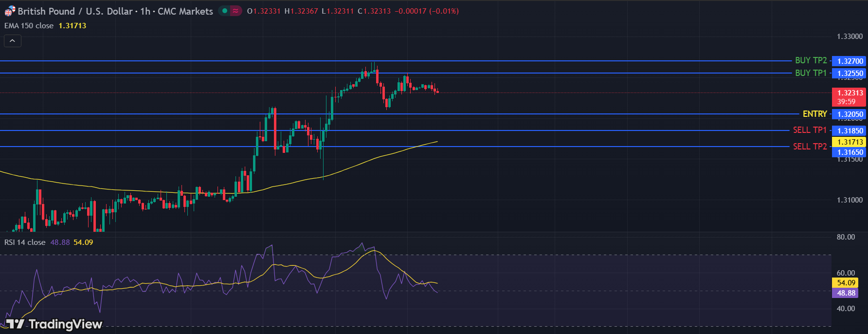The width and height of the screenshot is (868, 334).
Task: Click the yellow EMA 1.31713 price tag
Action: point(850,142)
